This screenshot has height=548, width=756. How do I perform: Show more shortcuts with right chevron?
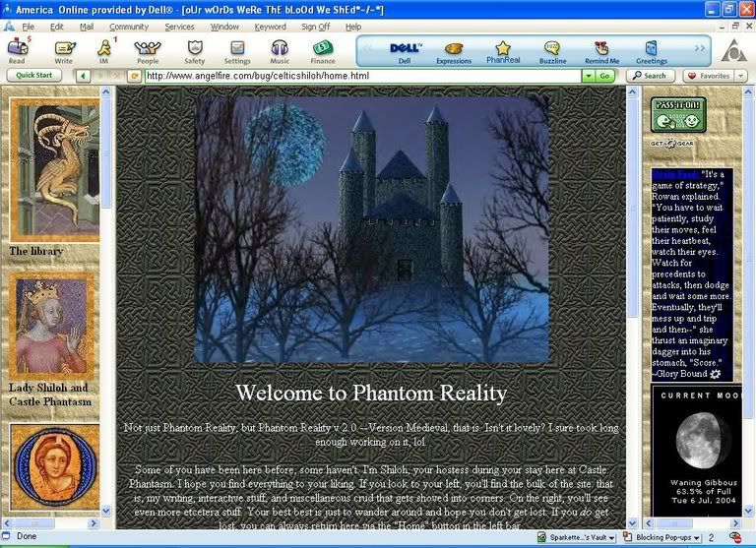[700, 48]
